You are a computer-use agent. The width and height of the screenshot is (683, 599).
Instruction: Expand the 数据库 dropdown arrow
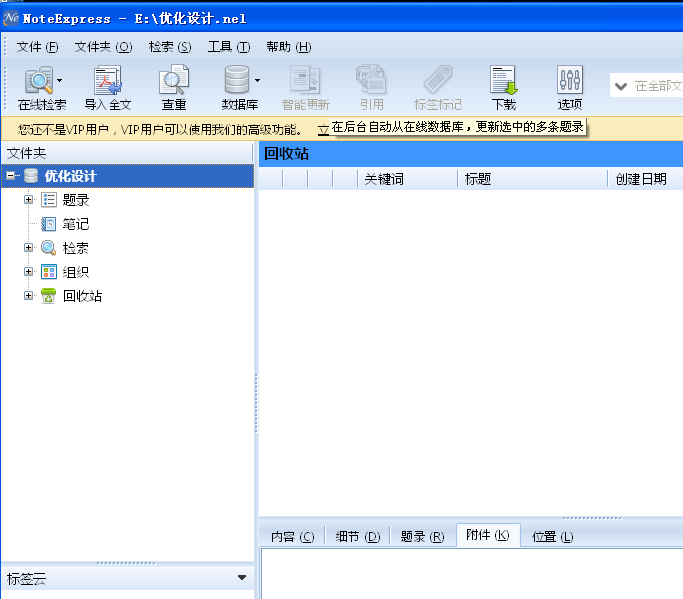pos(257,80)
